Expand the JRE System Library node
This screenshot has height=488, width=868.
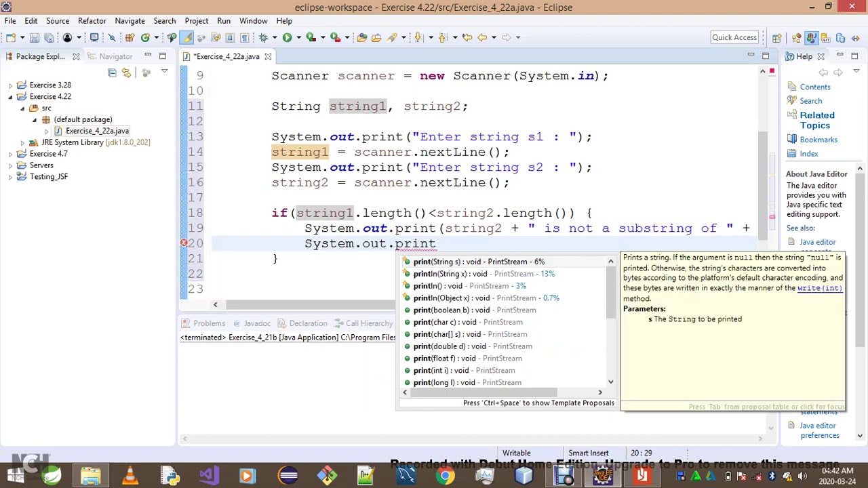(22, 142)
